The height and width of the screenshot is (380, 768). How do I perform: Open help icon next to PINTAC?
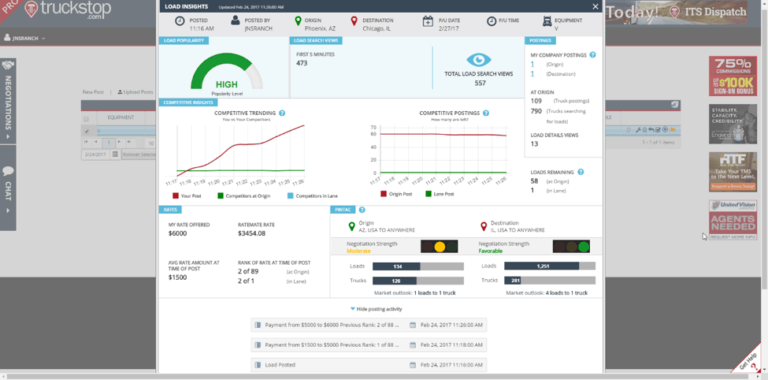[x=362, y=210]
